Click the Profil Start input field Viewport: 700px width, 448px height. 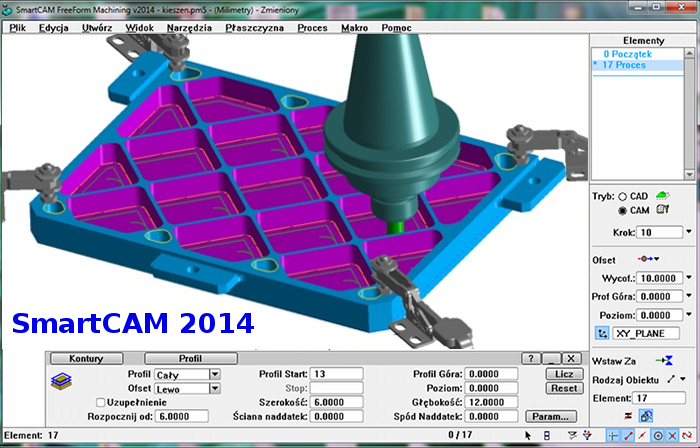tap(337, 374)
